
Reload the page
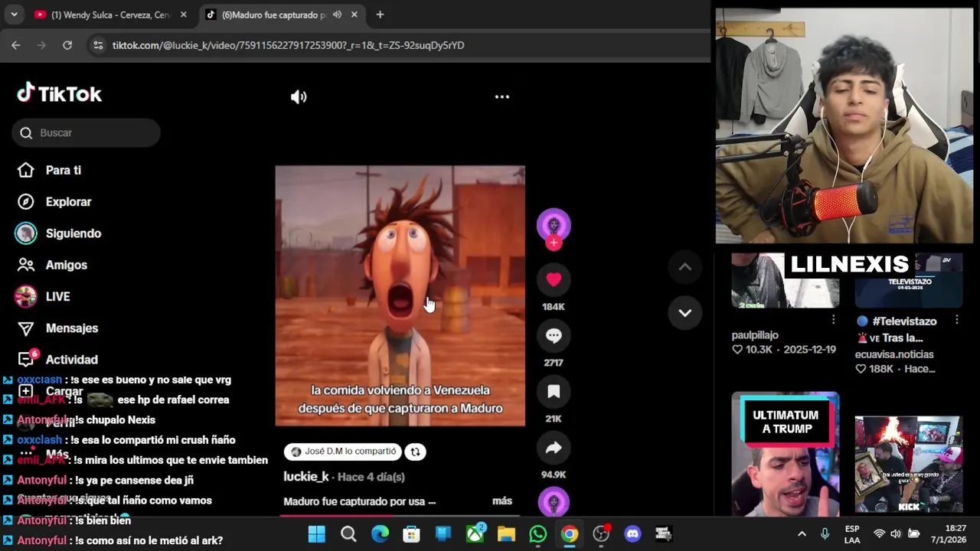coord(67,45)
